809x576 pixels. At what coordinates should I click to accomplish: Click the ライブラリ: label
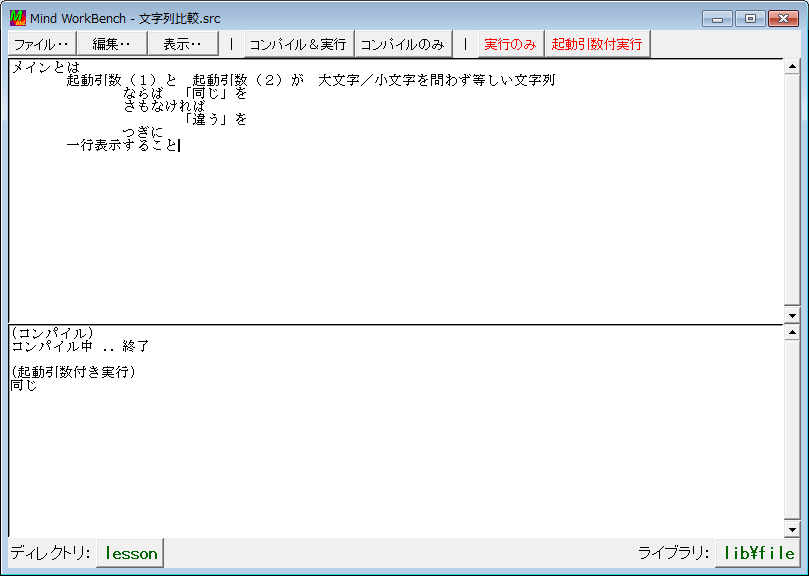(x=674, y=553)
